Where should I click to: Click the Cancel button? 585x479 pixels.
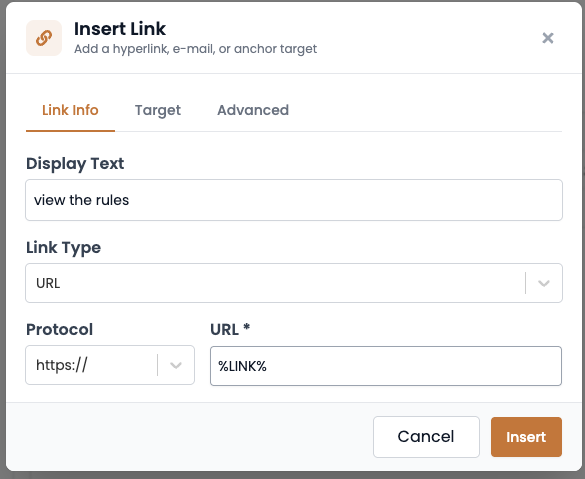click(x=426, y=437)
